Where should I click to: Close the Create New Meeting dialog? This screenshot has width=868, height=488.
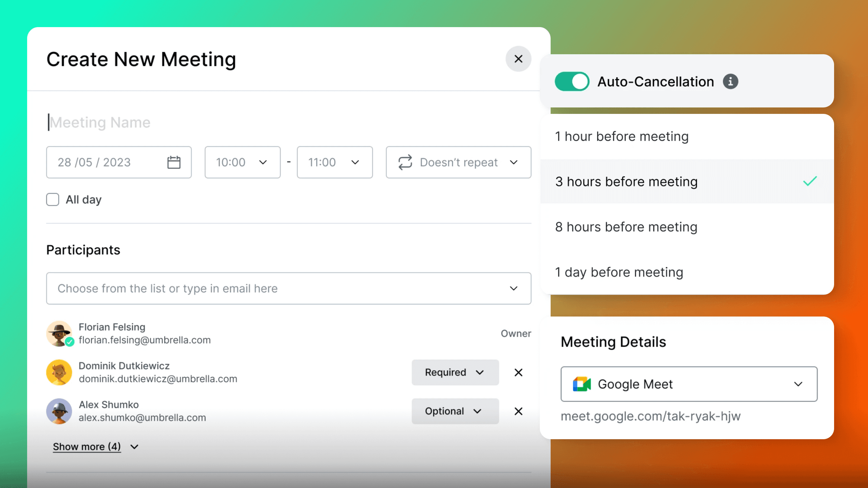[x=518, y=59]
